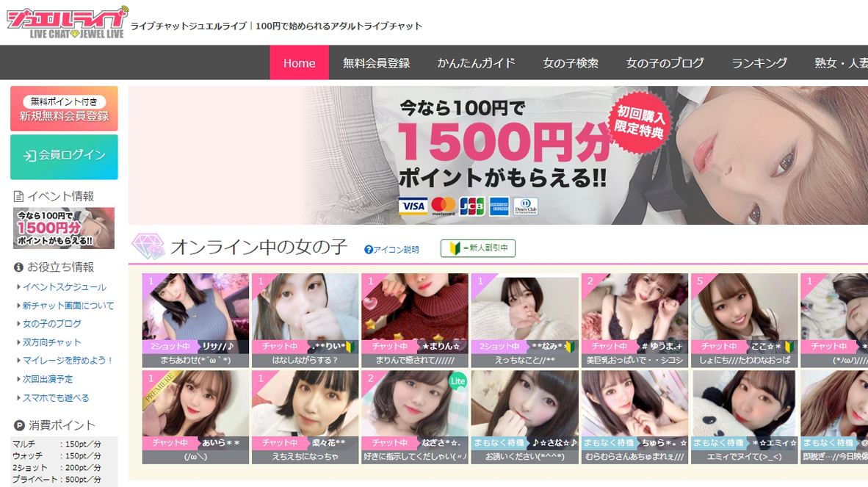Open 女の子検索 in the navigation bar

[x=571, y=63]
